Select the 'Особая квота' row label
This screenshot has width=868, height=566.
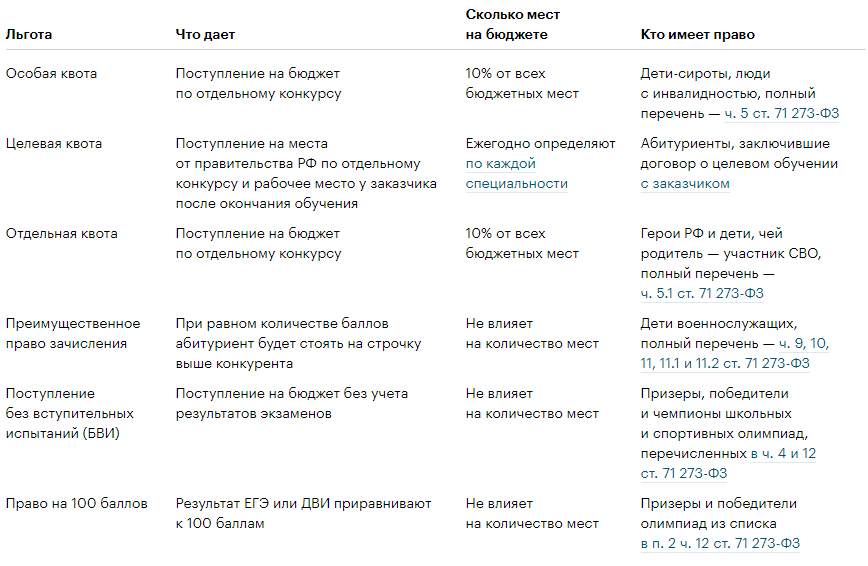coord(52,73)
